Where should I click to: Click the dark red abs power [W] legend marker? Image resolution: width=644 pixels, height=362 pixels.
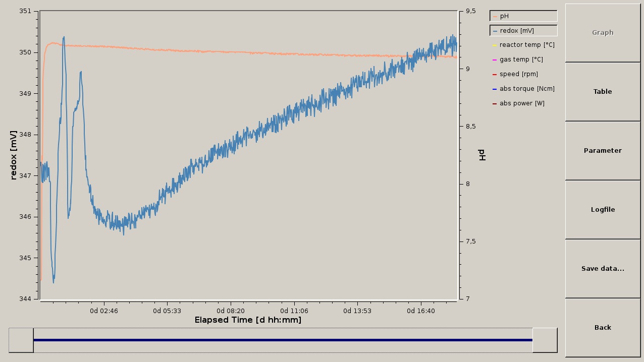point(494,103)
